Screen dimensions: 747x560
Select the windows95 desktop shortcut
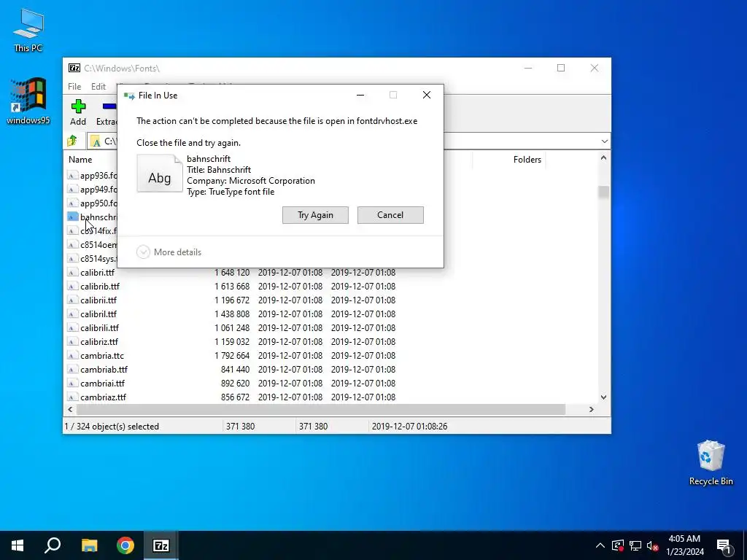[x=28, y=101]
